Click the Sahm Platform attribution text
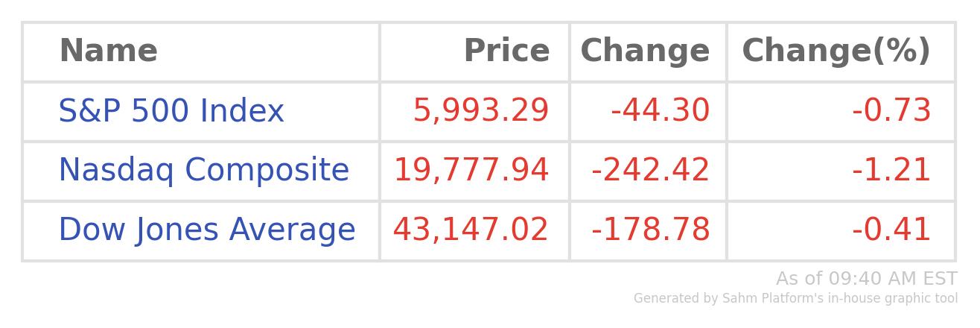 point(795,299)
